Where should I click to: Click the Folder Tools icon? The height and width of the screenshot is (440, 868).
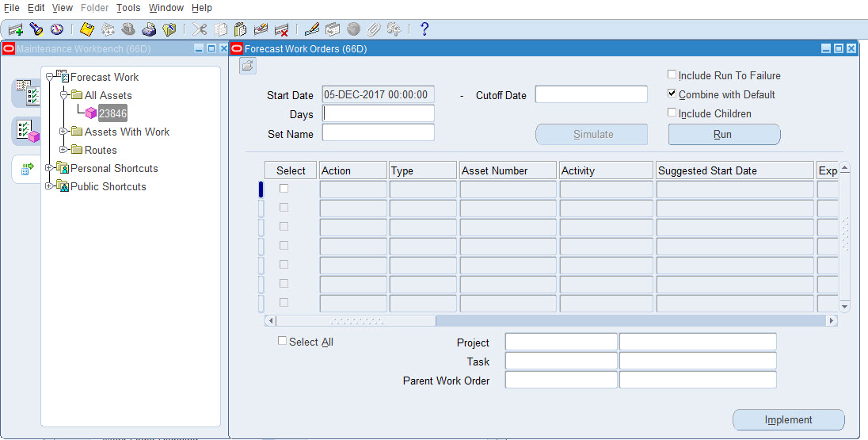point(394,29)
